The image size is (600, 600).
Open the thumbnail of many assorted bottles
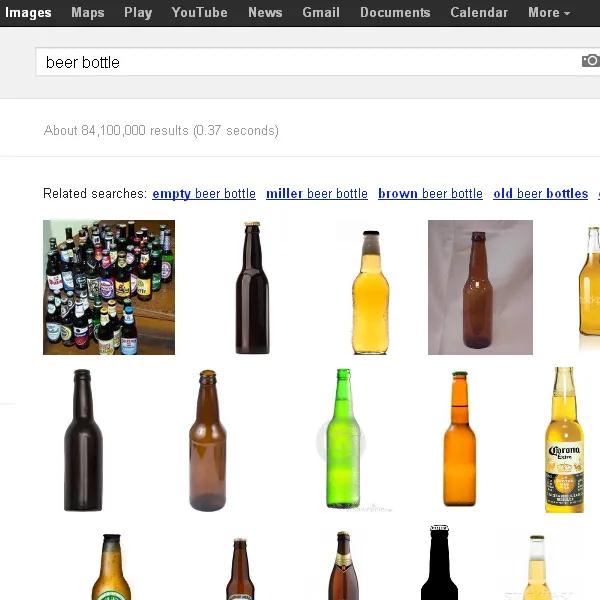point(109,287)
